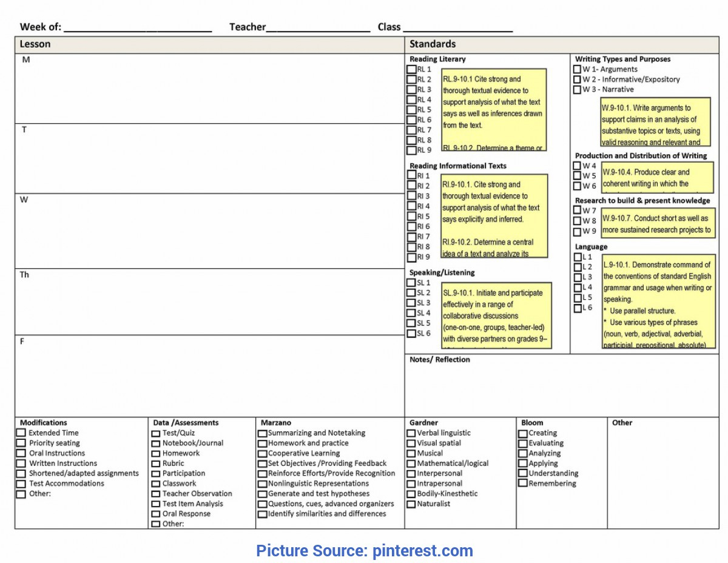
Task: Mark the Test Accommodations checkbox
Action: point(21,484)
